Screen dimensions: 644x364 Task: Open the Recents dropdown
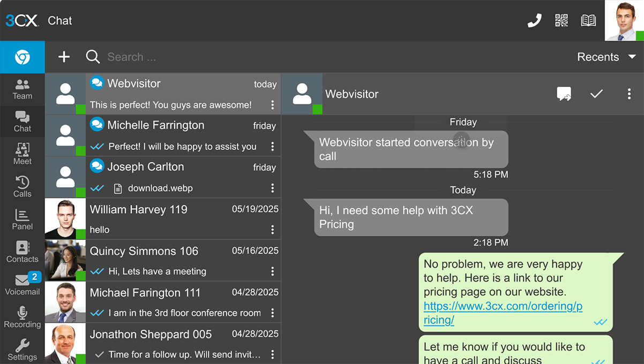pos(606,57)
